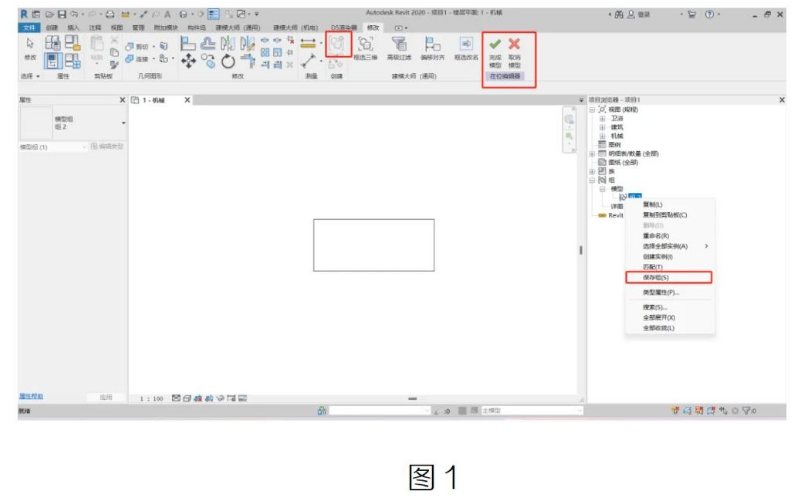
Task: Expand the 明细表/数量 tree node
Action: coord(592,153)
